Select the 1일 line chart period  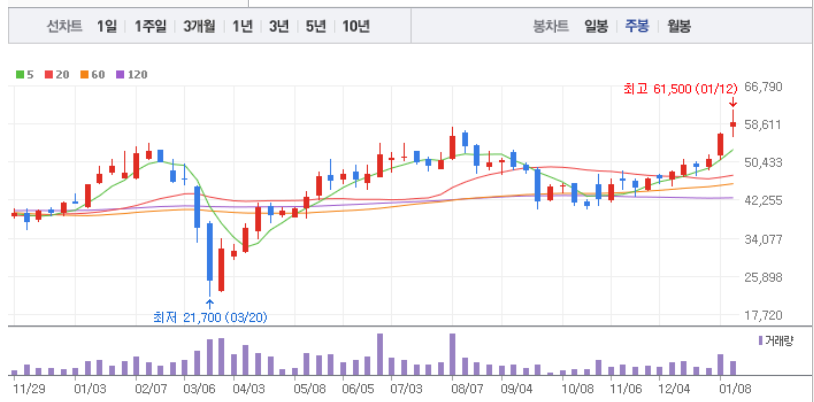(x=107, y=26)
